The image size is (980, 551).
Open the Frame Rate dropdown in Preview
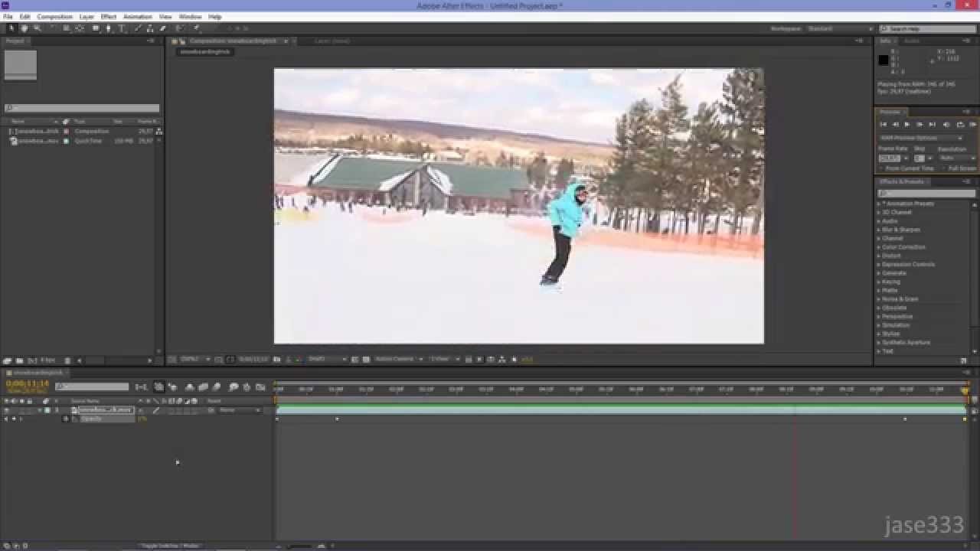pos(906,158)
